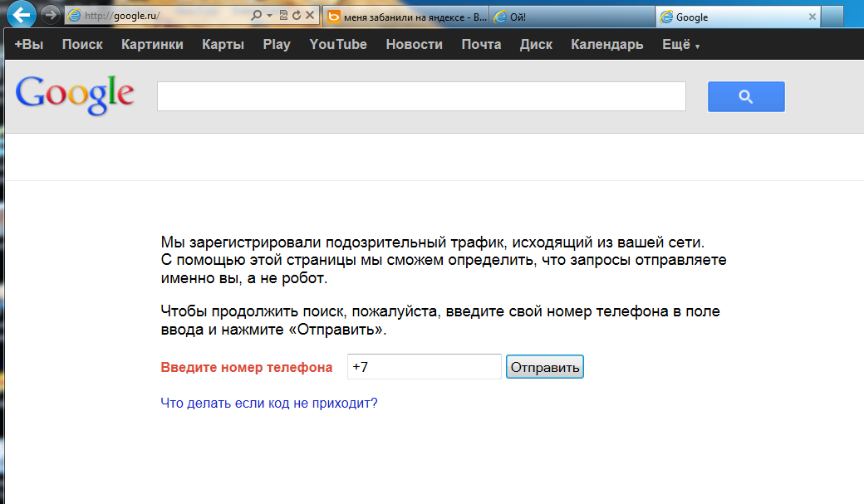Click the Google logo
Image resolution: width=864 pixels, height=504 pixels.
(75, 95)
